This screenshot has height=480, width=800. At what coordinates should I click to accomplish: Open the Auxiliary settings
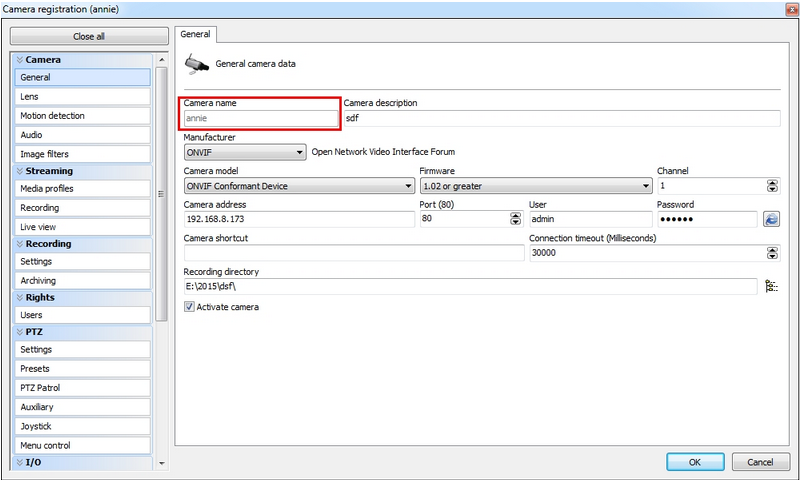[x=83, y=407]
